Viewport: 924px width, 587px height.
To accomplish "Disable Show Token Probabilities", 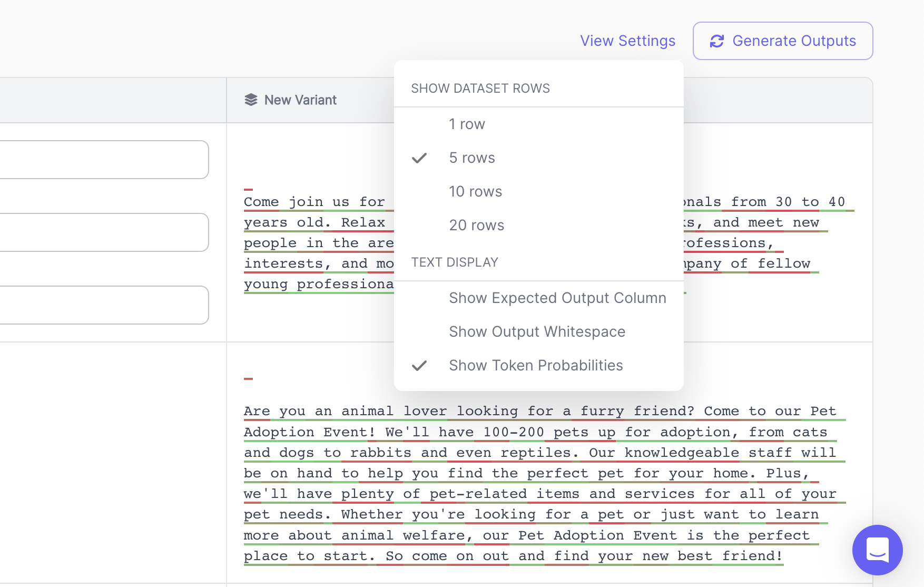I will [x=535, y=365].
